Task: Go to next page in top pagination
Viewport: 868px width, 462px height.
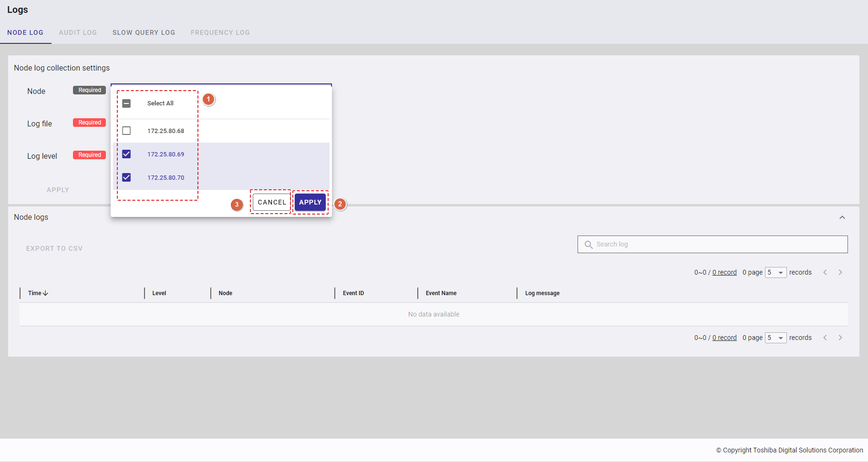Action: point(840,272)
